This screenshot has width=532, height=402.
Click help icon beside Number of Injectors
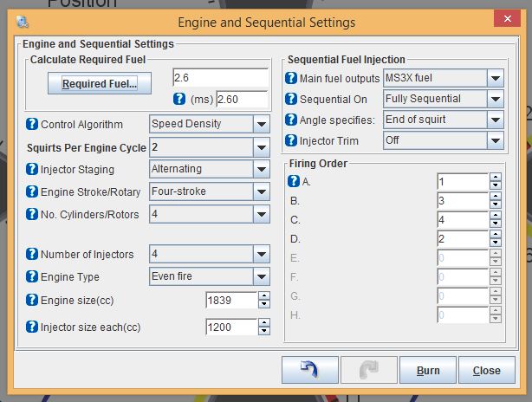(32, 254)
